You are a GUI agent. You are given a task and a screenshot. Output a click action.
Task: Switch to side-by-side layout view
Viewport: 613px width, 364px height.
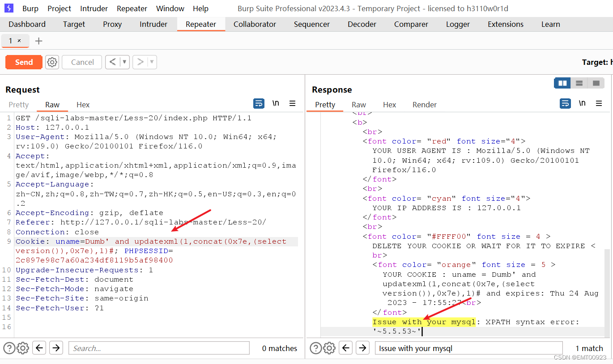(562, 83)
